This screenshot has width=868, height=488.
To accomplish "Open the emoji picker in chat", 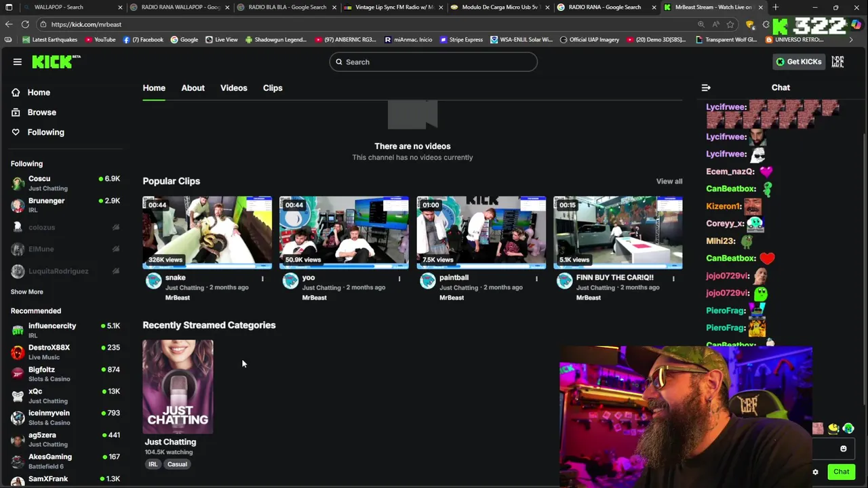I will (844, 449).
